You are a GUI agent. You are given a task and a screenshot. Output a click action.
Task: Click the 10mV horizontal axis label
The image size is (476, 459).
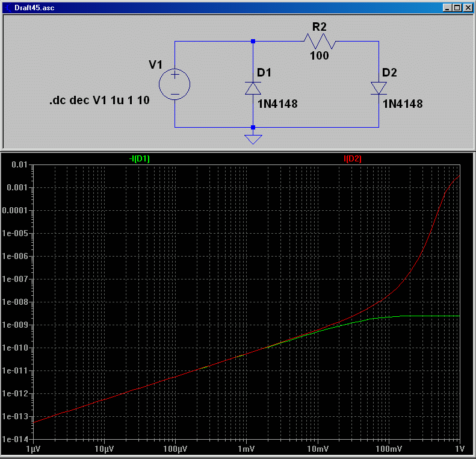(x=318, y=449)
